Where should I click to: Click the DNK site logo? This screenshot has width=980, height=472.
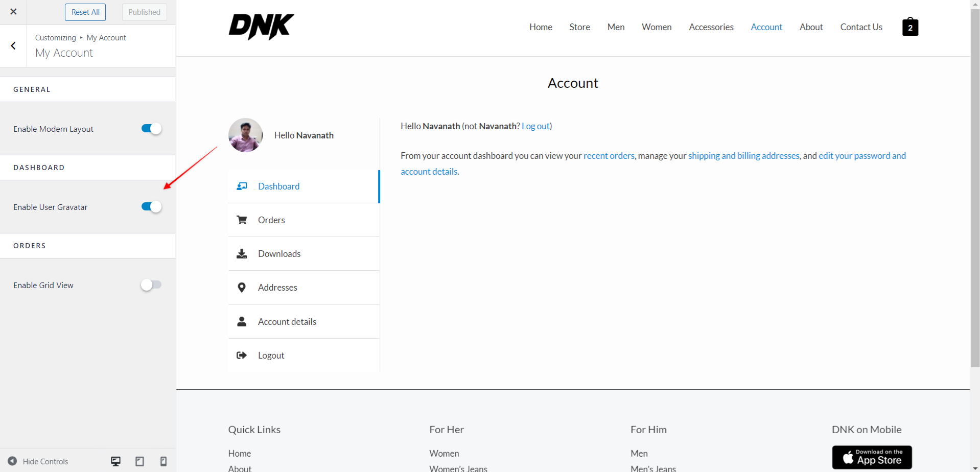261,27
